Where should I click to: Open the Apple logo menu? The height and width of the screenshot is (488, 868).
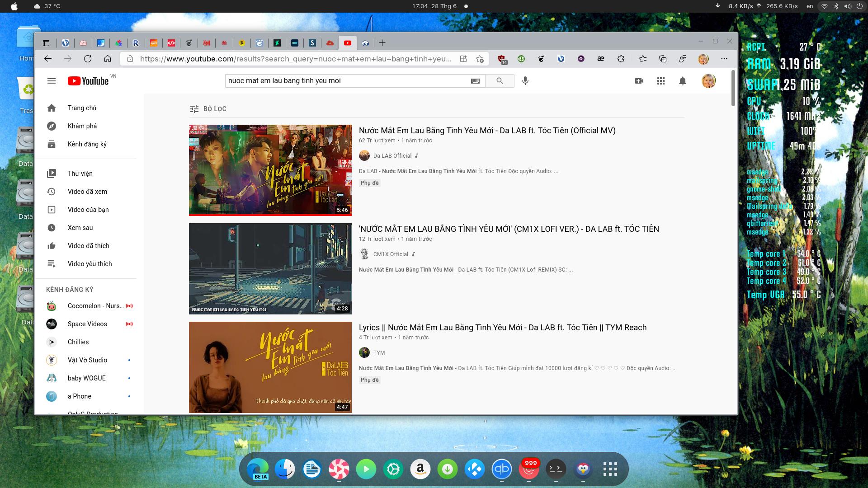point(14,6)
